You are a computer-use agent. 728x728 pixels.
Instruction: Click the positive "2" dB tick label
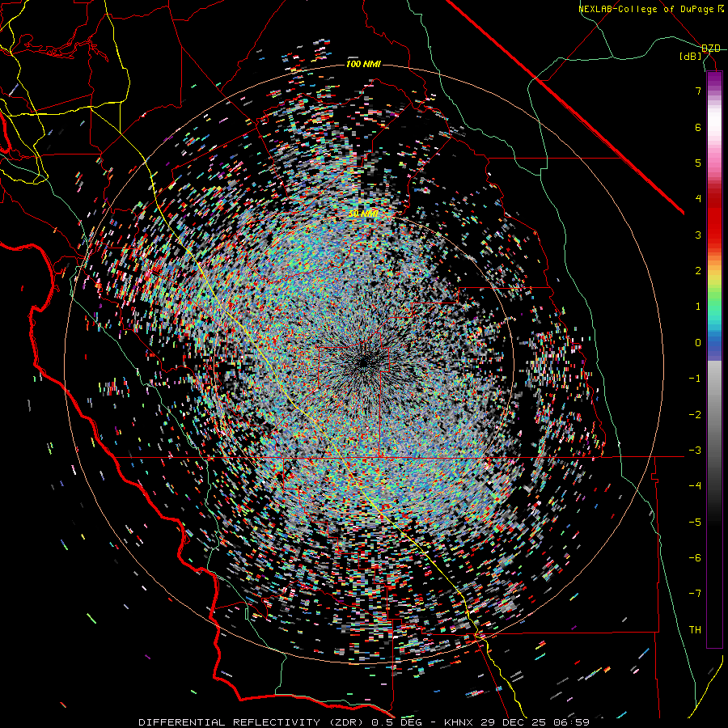(698, 271)
